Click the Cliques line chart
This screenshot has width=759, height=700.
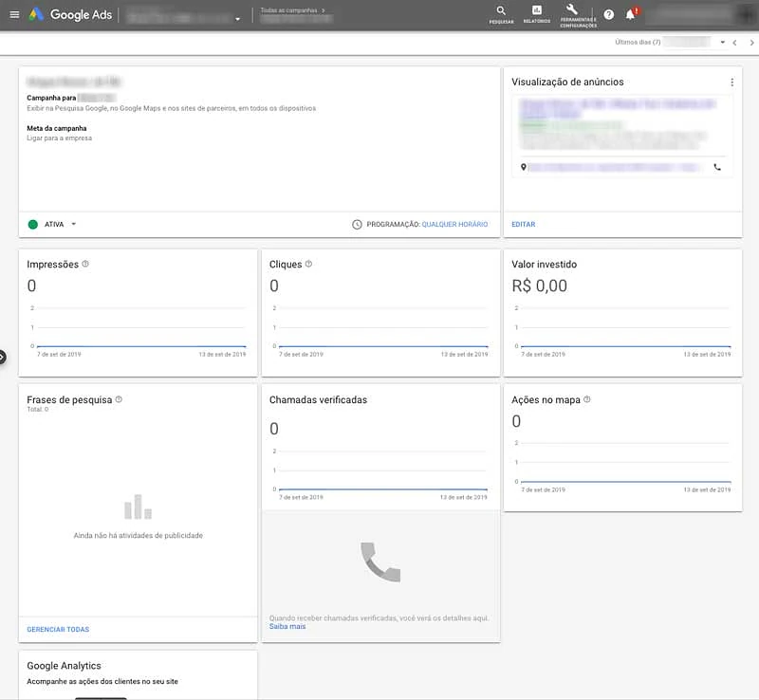point(380,332)
